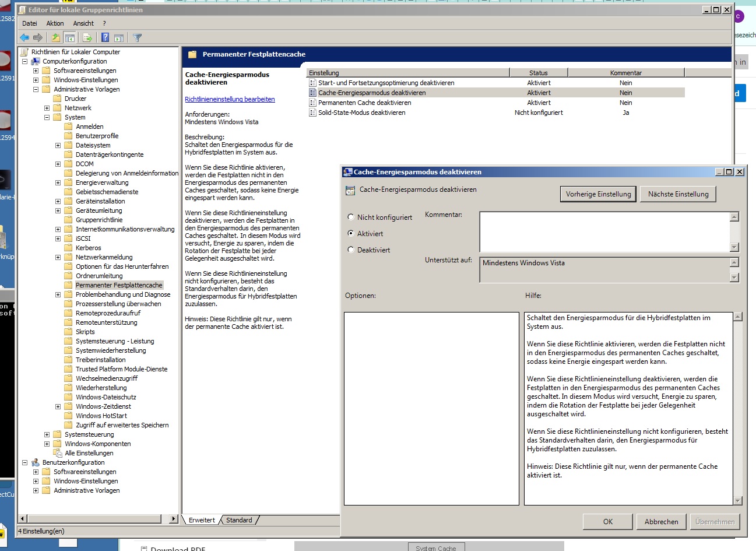Image resolution: width=756 pixels, height=551 pixels.
Task: Click the Richtlinieneinstellung bearbeiten link
Action: (x=230, y=99)
